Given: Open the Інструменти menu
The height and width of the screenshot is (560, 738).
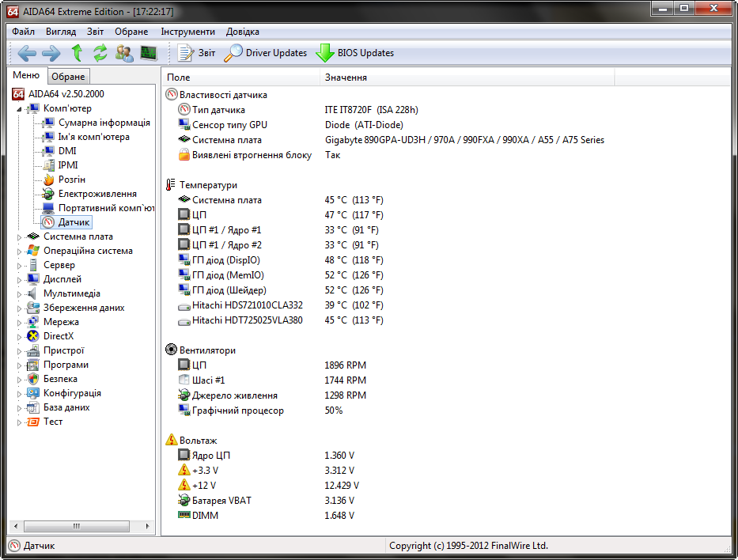Looking at the screenshot, I should point(187,32).
